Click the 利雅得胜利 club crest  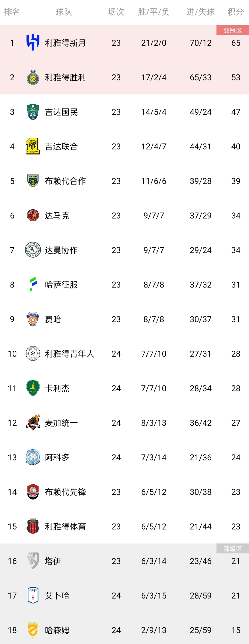(x=33, y=77)
